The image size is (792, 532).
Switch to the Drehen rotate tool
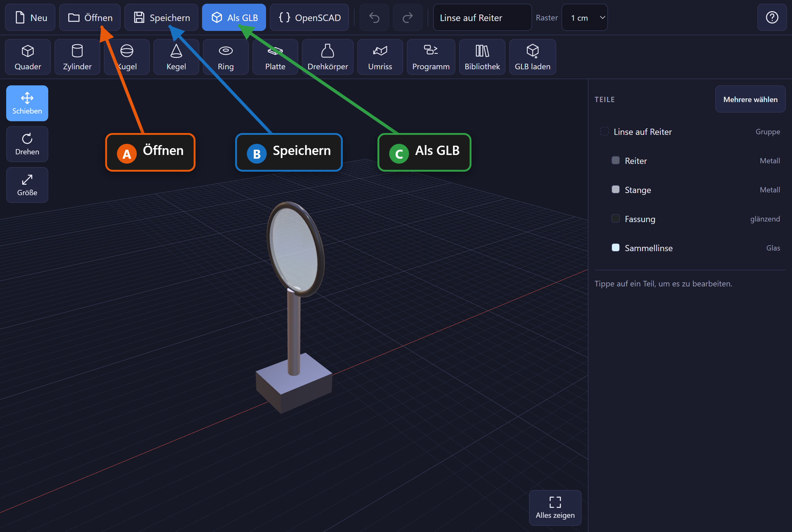coord(27,144)
